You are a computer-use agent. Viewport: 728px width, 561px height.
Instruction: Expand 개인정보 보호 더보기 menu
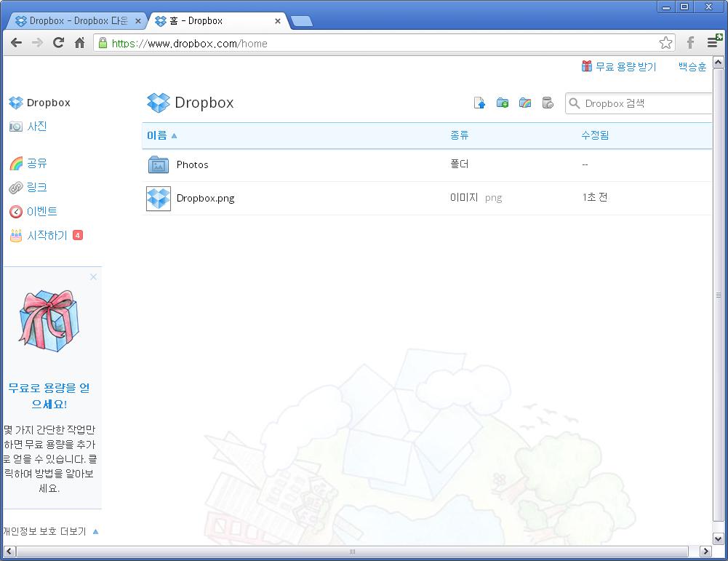(x=51, y=531)
